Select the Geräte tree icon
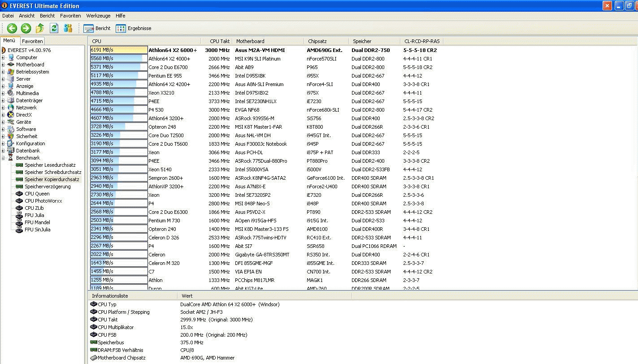Screen dimensions: 638x364 pos(11,122)
